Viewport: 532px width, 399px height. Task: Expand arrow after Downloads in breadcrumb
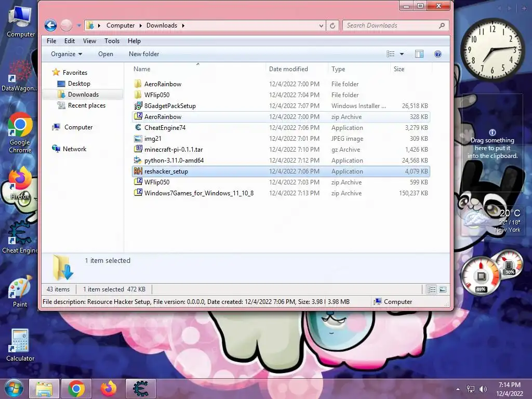[183, 25]
